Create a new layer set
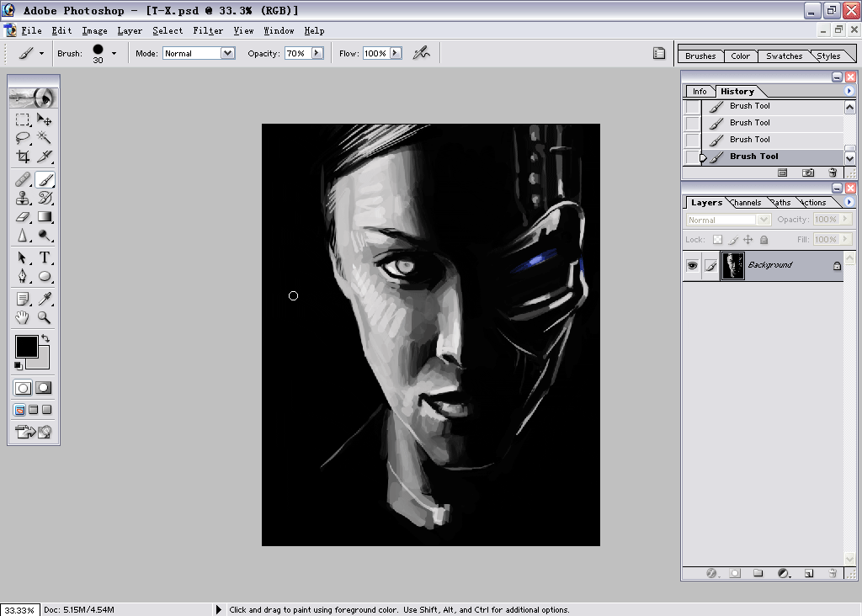 coord(758,573)
